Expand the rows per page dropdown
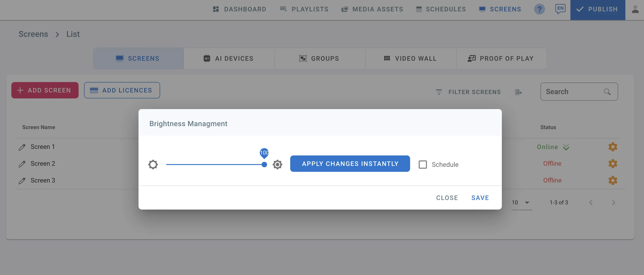Viewport: 644px width, 275px height. 527,202
